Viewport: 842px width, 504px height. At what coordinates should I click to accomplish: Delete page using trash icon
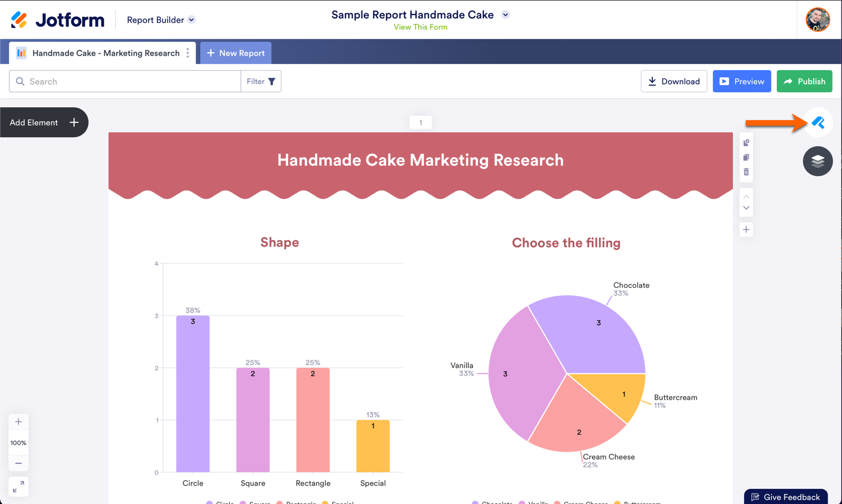click(746, 172)
